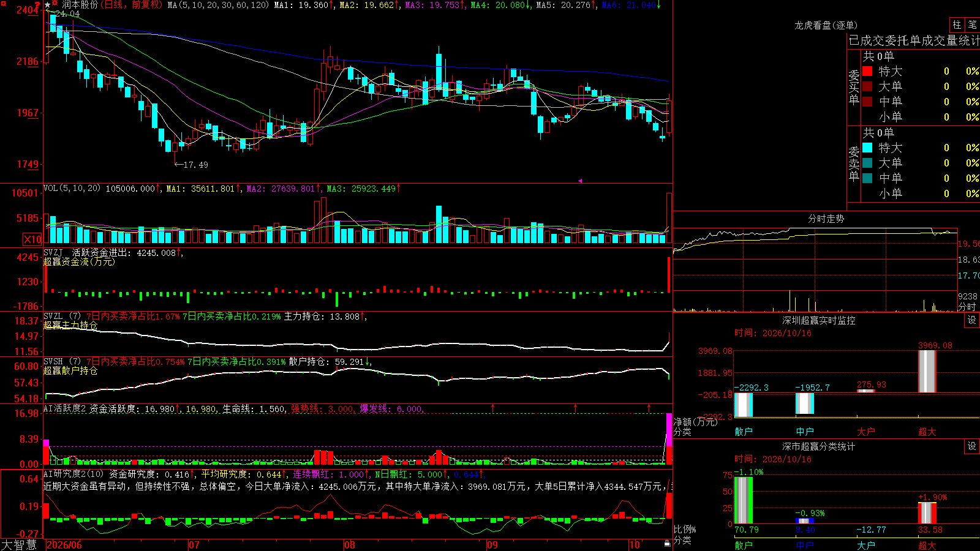Switch order view to 柱 mode

(x=957, y=24)
